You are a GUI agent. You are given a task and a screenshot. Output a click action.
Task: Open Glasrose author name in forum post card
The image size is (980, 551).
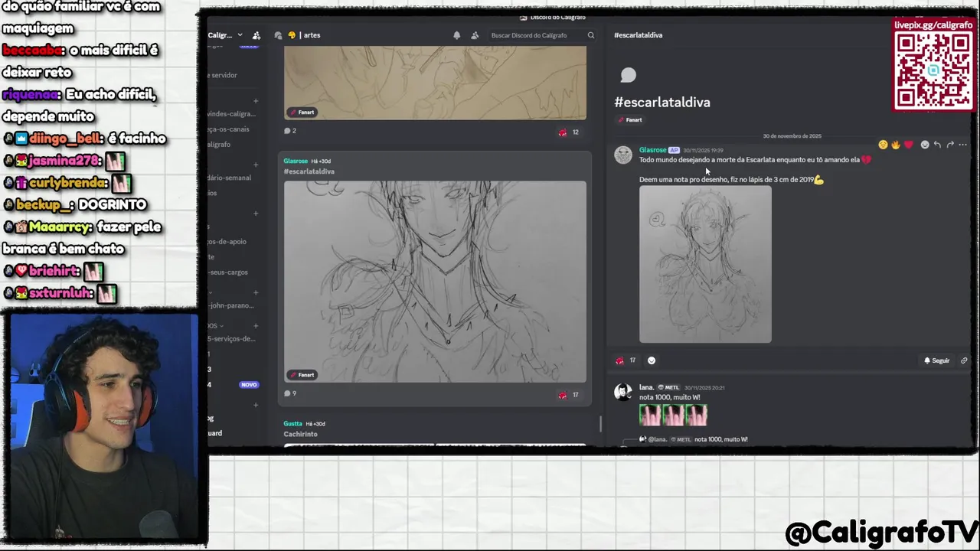(x=296, y=161)
